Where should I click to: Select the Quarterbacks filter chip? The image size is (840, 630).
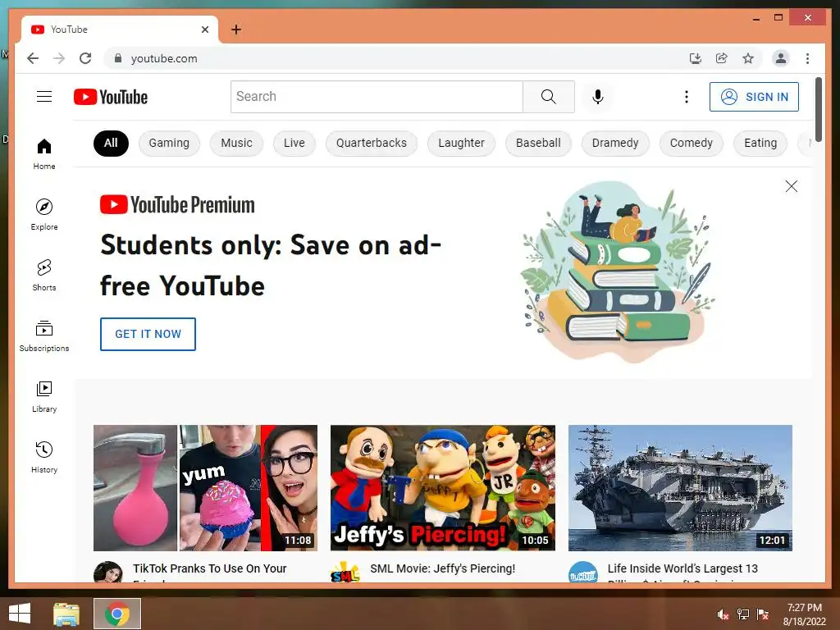point(372,143)
